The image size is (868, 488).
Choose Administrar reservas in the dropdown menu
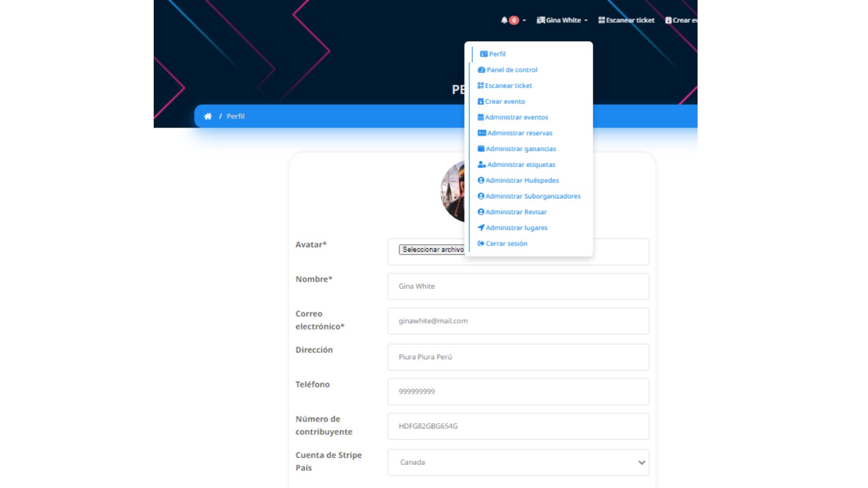(x=519, y=133)
